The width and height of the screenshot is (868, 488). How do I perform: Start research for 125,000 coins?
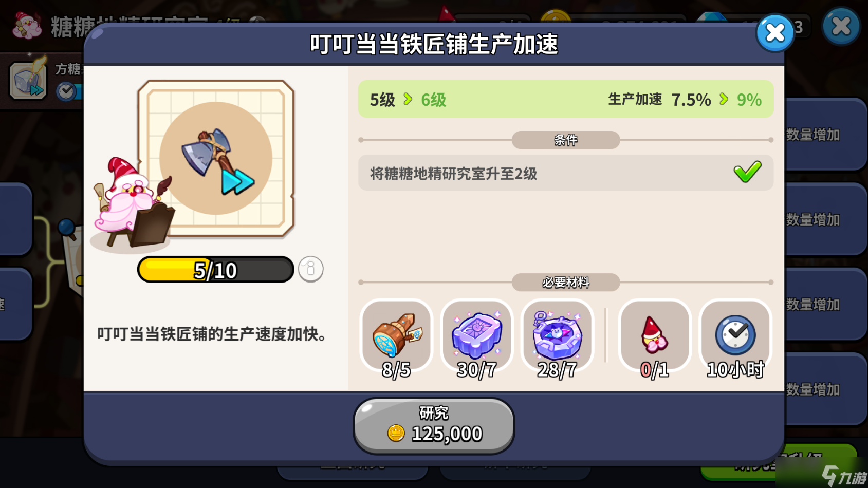tap(434, 426)
